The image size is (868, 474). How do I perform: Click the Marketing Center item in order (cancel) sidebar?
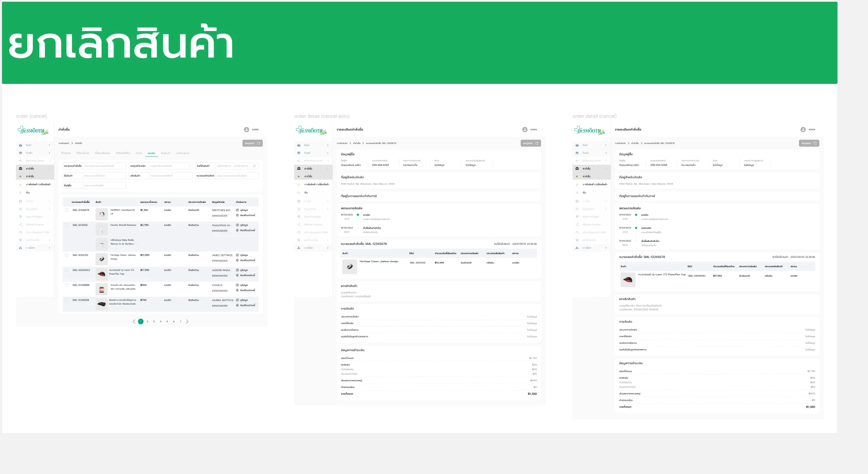(x=35, y=161)
